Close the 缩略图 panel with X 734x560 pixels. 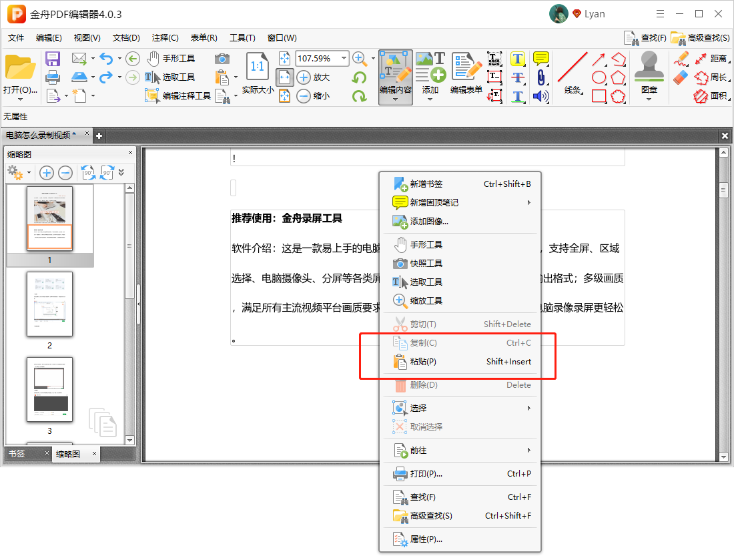tap(130, 153)
